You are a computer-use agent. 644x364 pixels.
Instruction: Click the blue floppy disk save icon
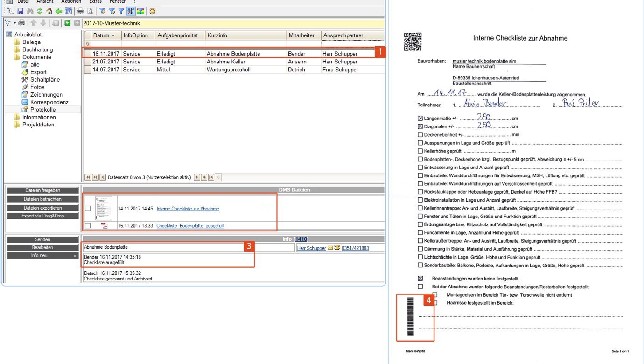tap(20, 11)
